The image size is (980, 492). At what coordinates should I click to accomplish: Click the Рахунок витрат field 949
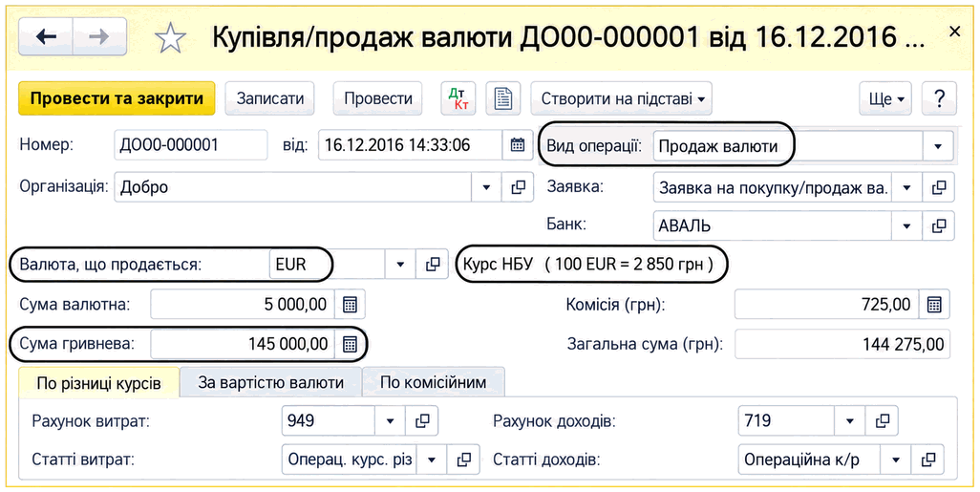click(x=329, y=420)
